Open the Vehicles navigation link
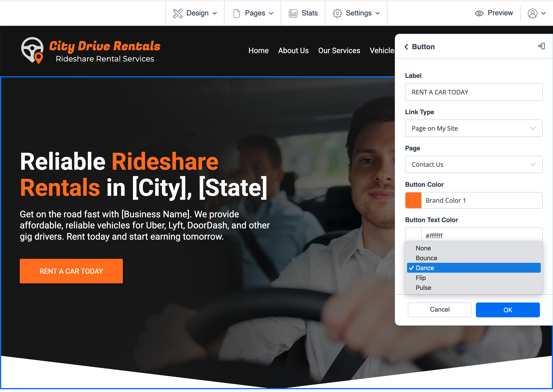This screenshot has height=392, width=553. point(382,50)
